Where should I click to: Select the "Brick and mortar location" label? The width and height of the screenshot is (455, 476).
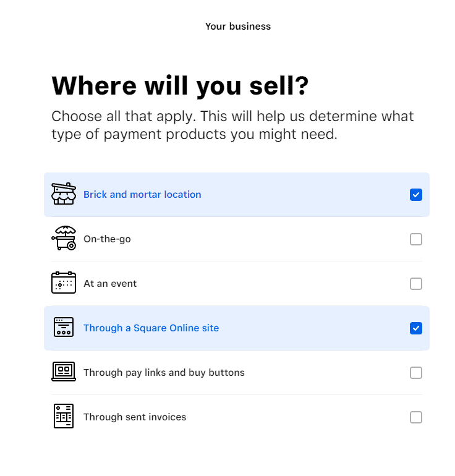[x=142, y=195]
